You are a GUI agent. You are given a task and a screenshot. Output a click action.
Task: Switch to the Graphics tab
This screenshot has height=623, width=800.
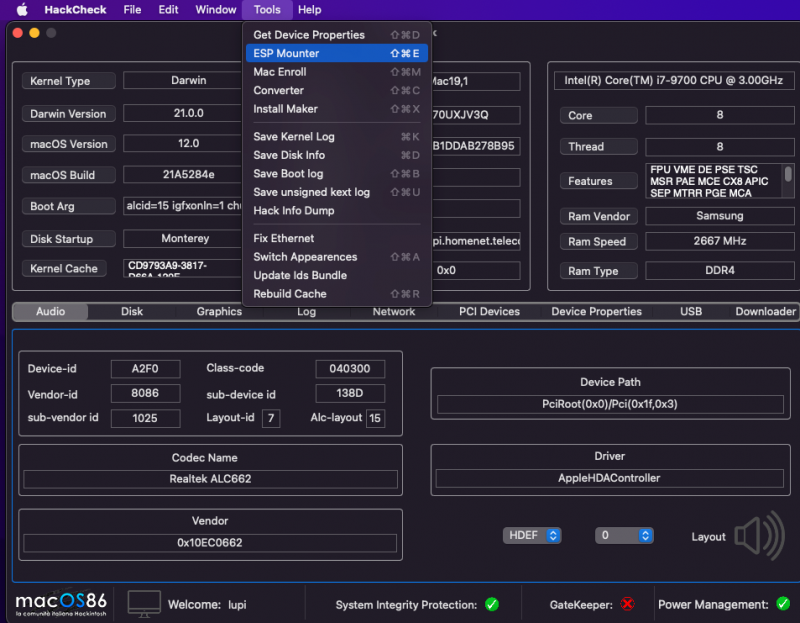tap(219, 311)
